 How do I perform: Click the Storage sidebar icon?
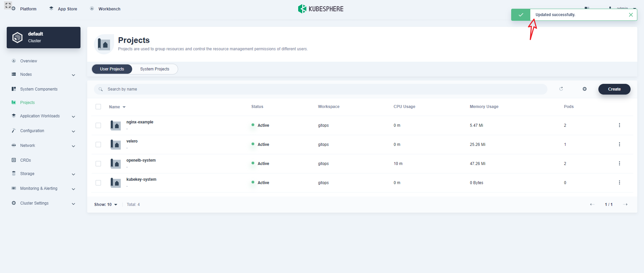click(x=14, y=173)
